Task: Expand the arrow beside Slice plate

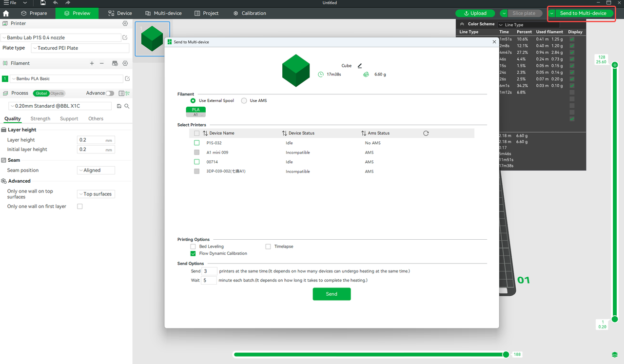Action: (x=504, y=14)
